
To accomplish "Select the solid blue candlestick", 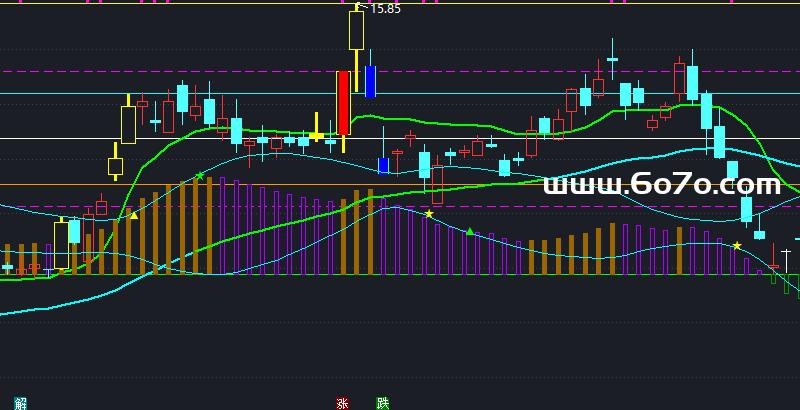I will click(x=370, y=81).
